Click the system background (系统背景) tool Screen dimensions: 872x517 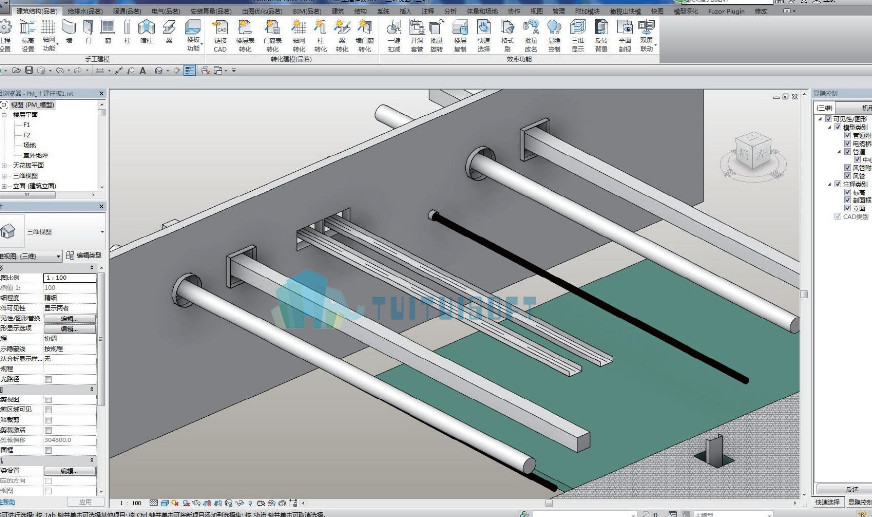(x=601, y=35)
